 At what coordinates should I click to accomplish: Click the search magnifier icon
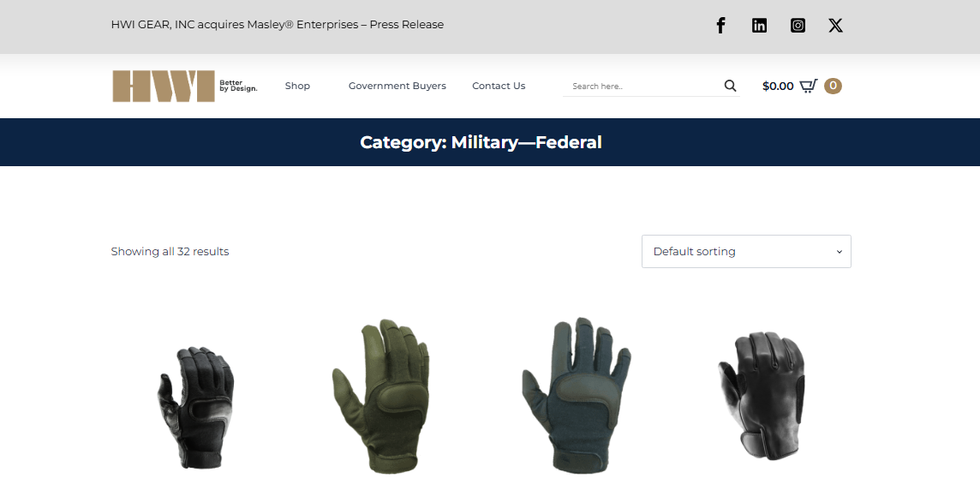(730, 87)
